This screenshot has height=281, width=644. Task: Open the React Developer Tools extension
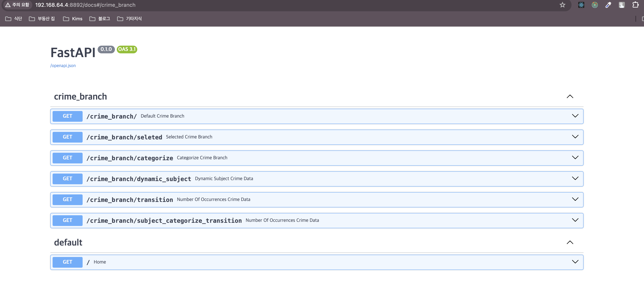tap(581, 5)
